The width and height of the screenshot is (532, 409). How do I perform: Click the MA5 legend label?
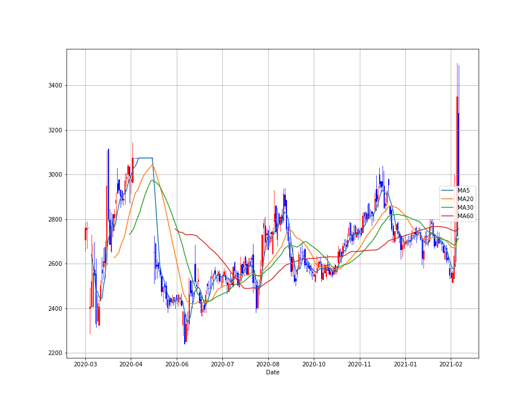coord(463,191)
